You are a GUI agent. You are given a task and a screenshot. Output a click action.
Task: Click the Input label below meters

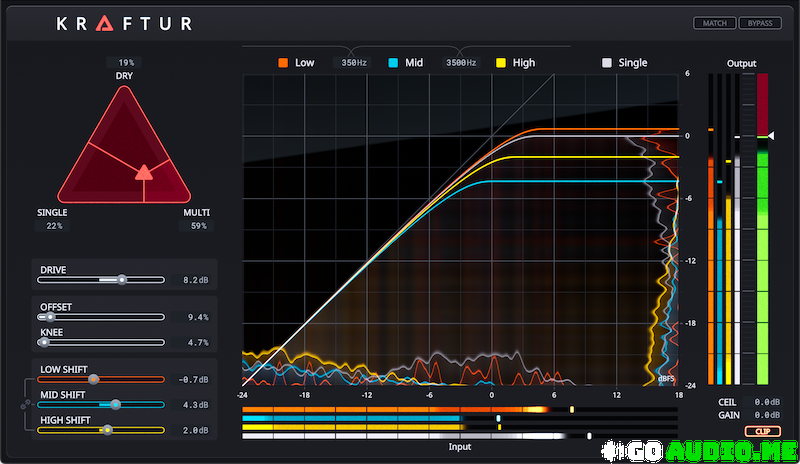point(460,447)
